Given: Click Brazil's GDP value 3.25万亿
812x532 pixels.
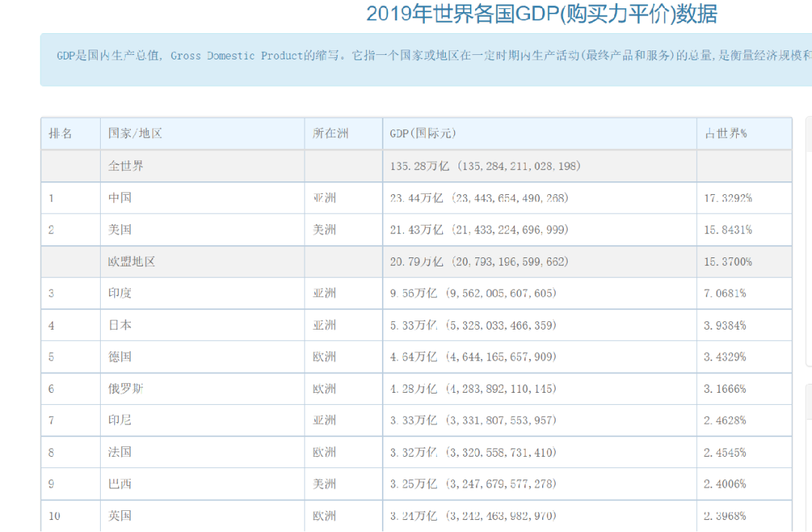Looking at the screenshot, I should [473, 485].
